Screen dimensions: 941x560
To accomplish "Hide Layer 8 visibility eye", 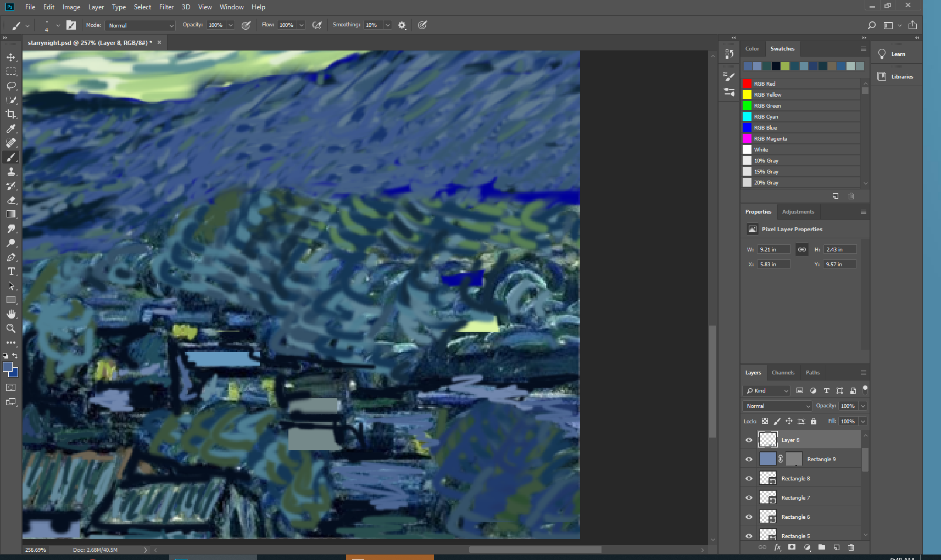I will [749, 440].
